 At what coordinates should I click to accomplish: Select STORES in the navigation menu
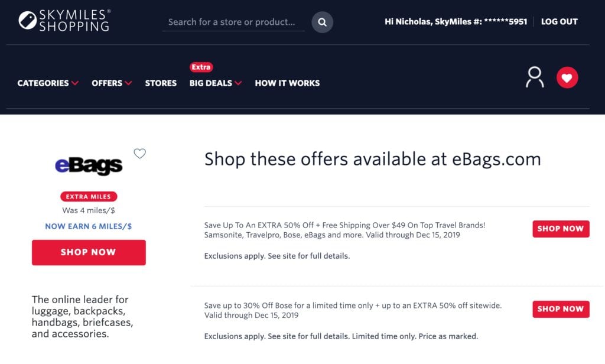tap(160, 83)
